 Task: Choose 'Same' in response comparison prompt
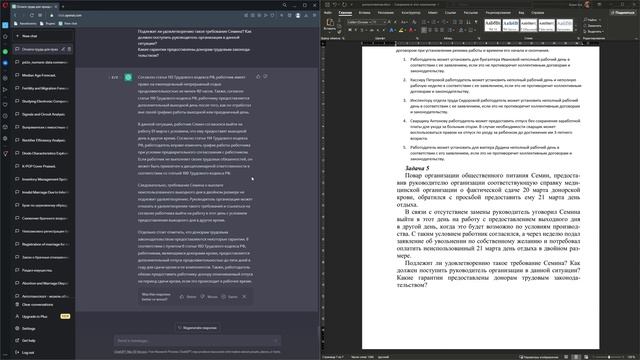click(x=230, y=297)
